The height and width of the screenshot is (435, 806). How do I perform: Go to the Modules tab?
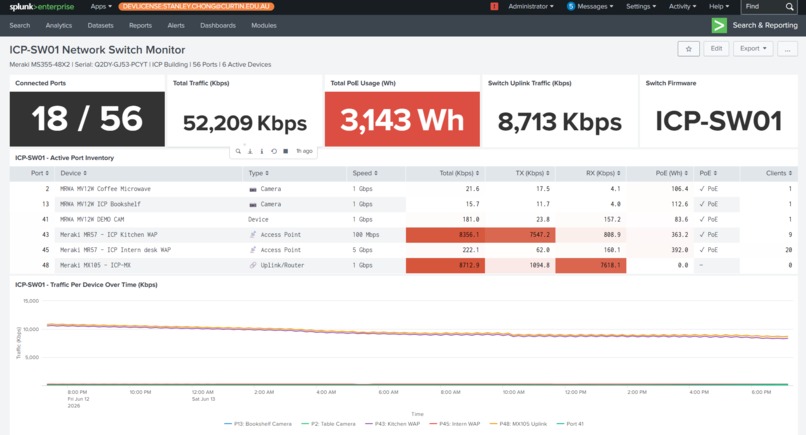point(264,25)
